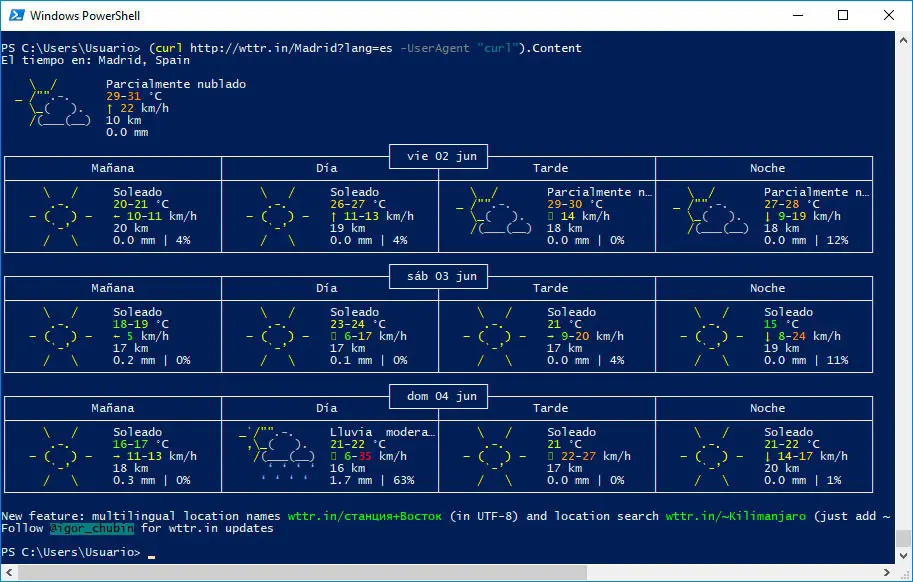Click sun icon for sáb 03 jun Mañana

pyautogui.click(x=61, y=336)
